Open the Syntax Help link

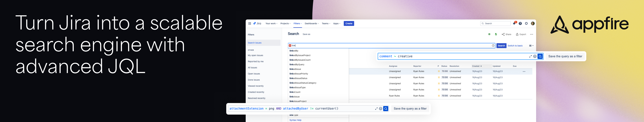(x=295, y=120)
